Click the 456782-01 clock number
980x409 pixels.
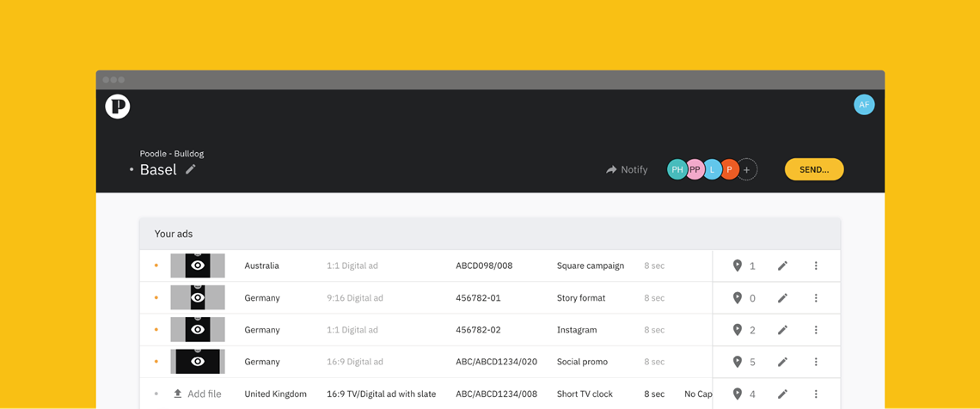click(x=478, y=298)
